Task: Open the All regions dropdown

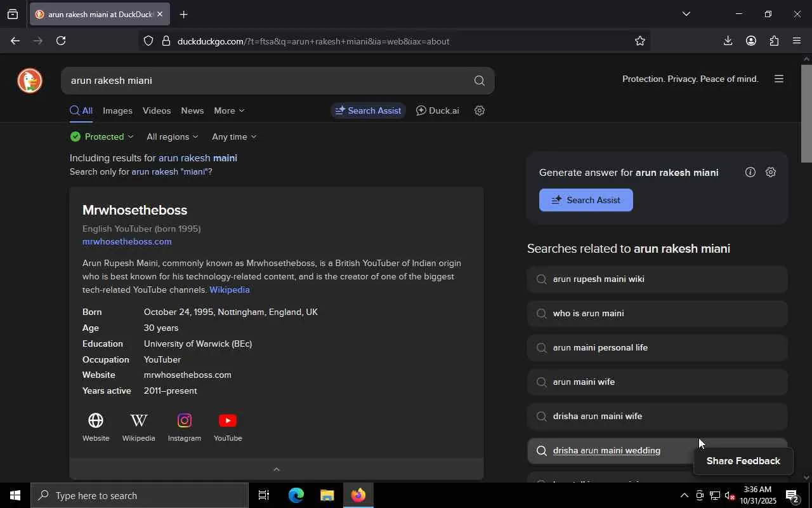Action: coord(173,137)
